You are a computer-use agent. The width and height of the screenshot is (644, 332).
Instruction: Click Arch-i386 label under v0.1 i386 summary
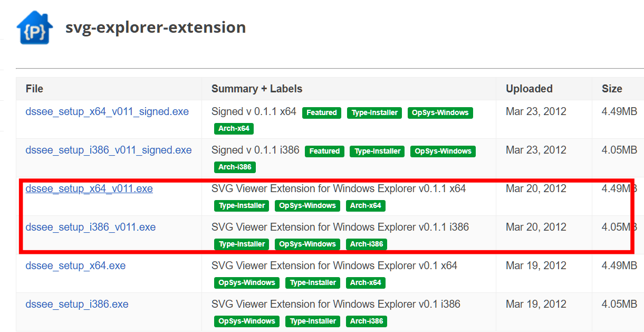(x=367, y=321)
